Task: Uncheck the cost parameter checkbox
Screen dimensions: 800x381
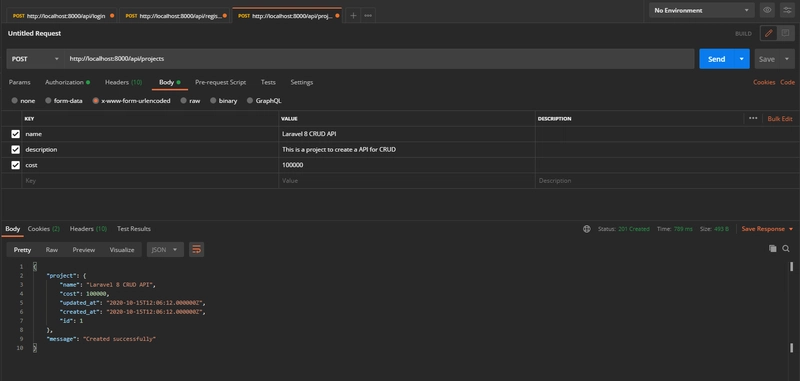Action: [15, 165]
